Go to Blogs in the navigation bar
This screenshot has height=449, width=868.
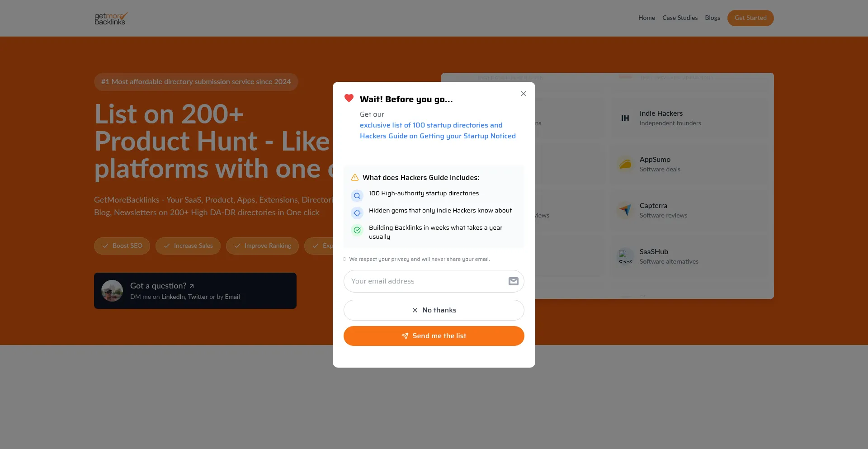coord(712,18)
